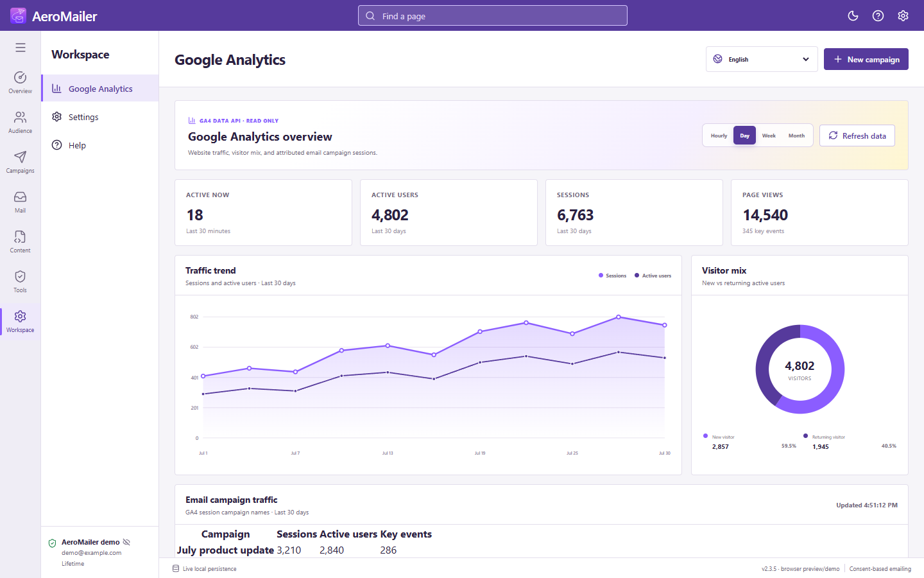Select the Day time range
Image resolution: width=924 pixels, height=578 pixels.
744,136
